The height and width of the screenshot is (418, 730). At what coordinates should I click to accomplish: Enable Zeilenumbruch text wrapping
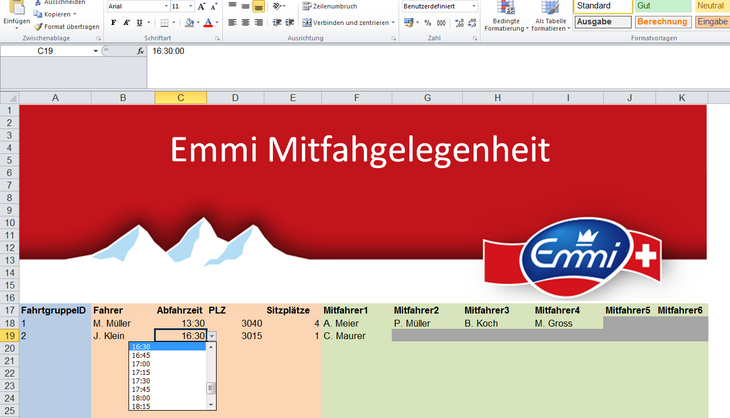coord(330,6)
